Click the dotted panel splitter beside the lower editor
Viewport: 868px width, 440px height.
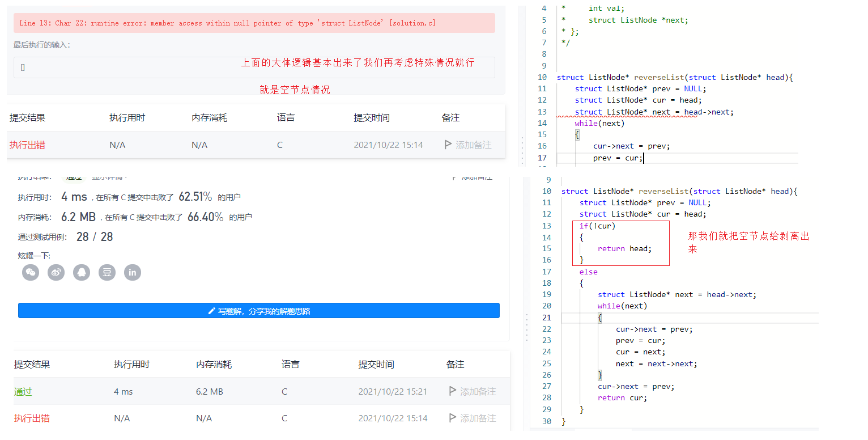pos(526,328)
